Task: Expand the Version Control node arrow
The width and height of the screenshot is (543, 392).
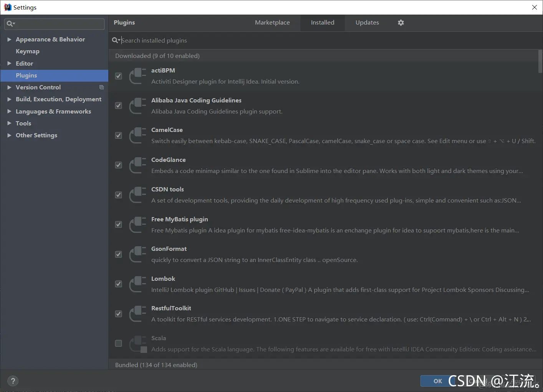Action: click(x=9, y=87)
